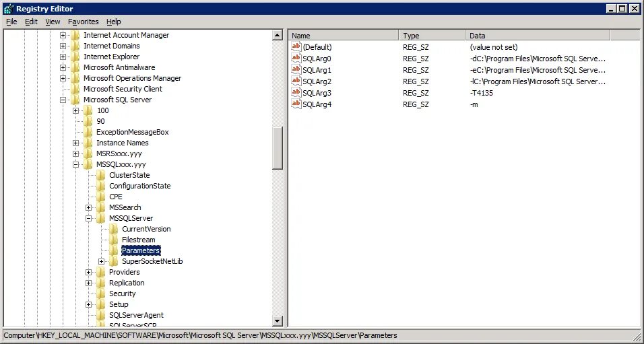The image size is (644, 344).
Task: Click the '(value not set)' data cell
Action: [494, 47]
